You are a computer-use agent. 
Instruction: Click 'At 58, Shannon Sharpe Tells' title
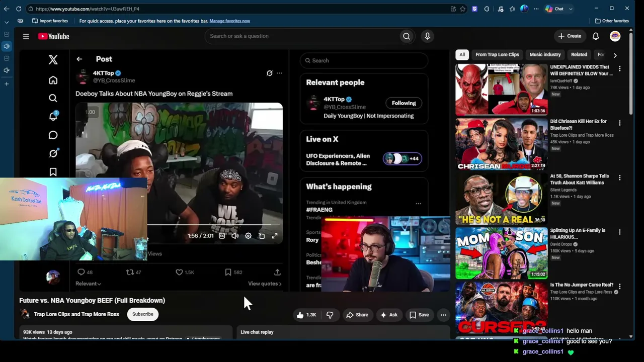pyautogui.click(x=580, y=179)
